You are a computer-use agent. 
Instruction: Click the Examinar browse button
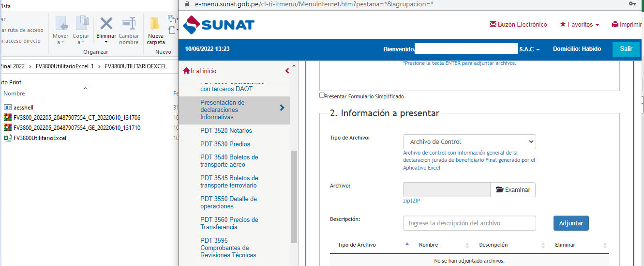pos(513,190)
